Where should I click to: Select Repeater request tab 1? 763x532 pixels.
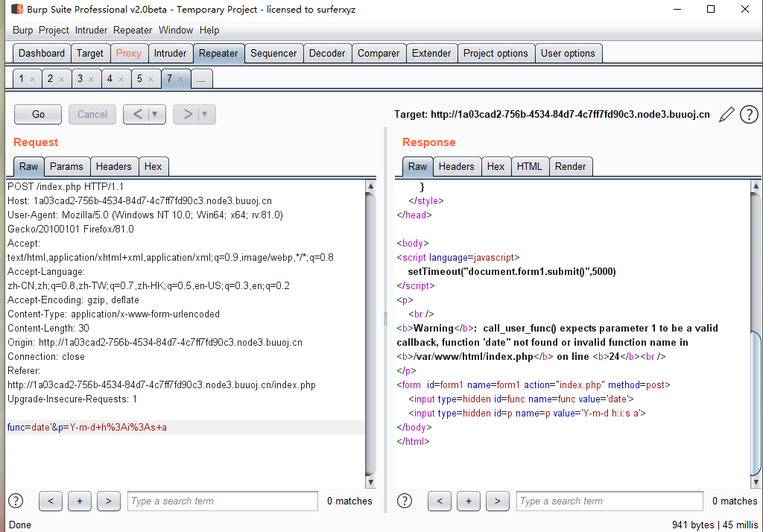pyautogui.click(x=22, y=78)
